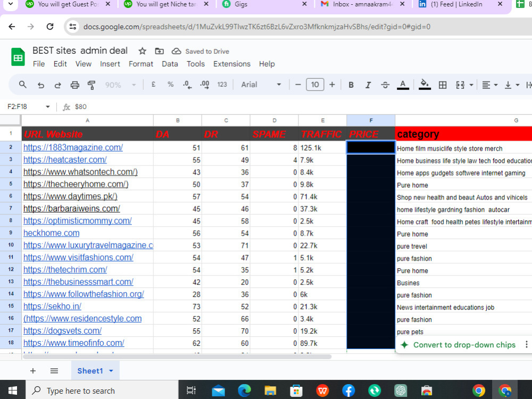Print the spreadsheet
This screenshot has width=532, height=399.
[x=74, y=85]
